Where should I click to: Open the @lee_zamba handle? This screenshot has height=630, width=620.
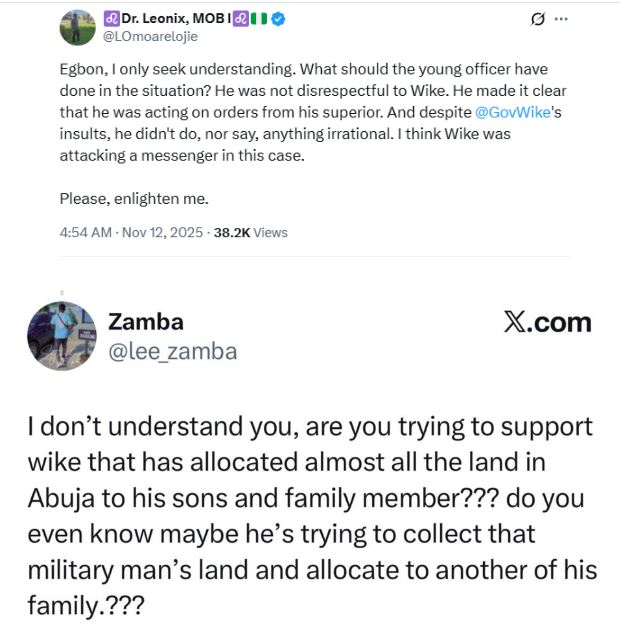(172, 351)
